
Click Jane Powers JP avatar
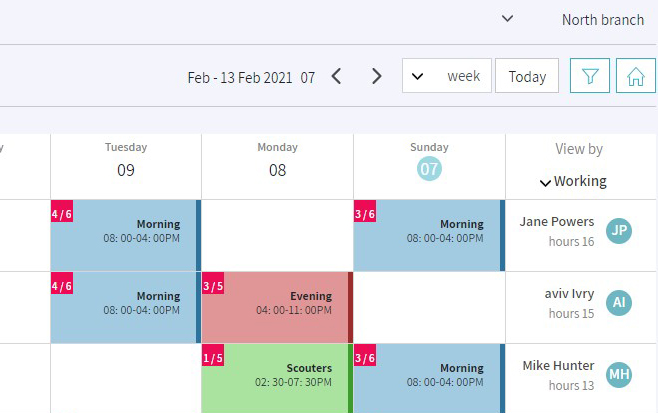[619, 230]
